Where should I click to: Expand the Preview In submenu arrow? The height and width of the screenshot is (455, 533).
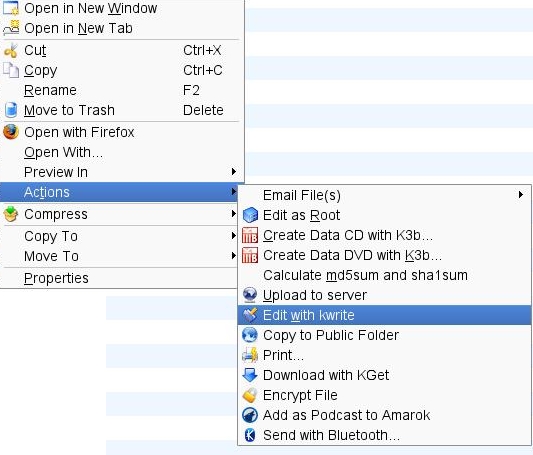(234, 172)
